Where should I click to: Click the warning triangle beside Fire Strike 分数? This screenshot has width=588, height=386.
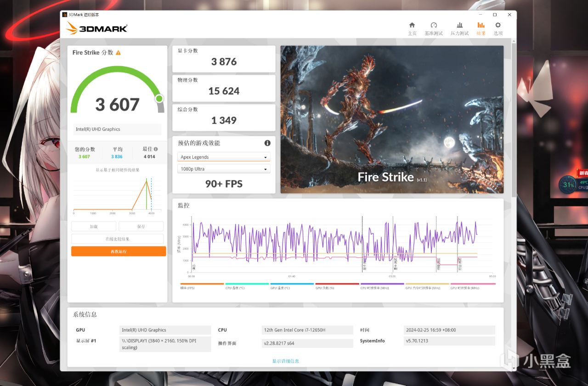pos(118,53)
